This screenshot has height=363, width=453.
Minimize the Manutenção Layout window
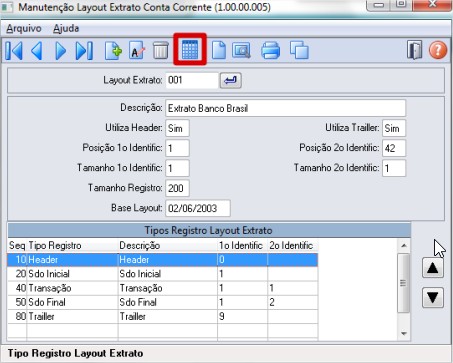click(379, 5)
